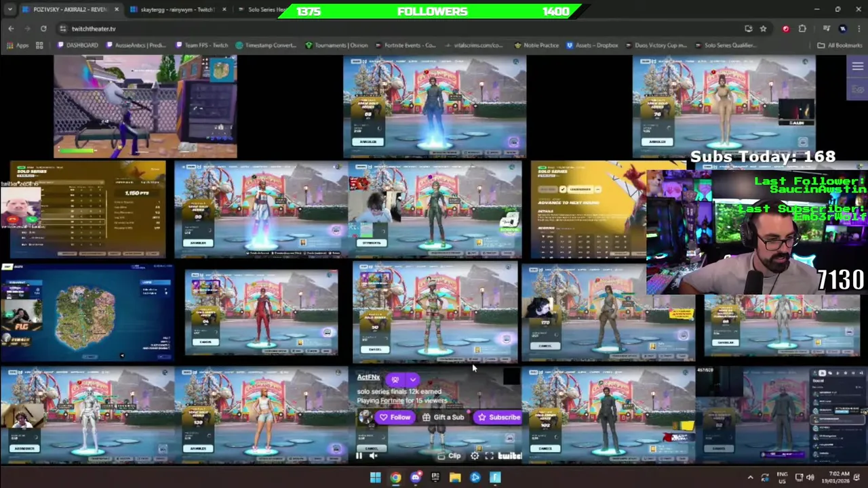Open the Team FPS - Twitch bookmark

[202, 45]
